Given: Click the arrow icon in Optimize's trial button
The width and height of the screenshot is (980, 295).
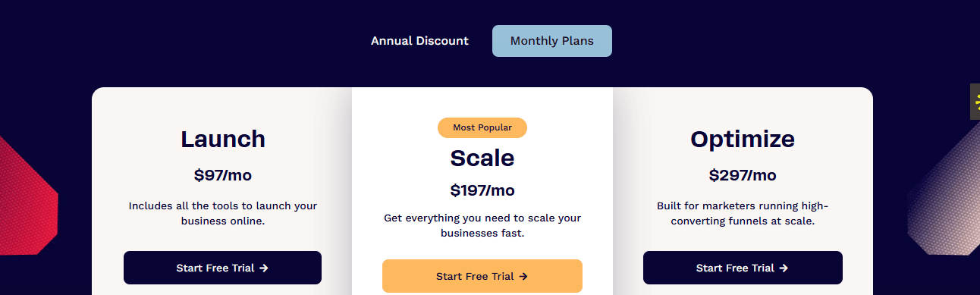Looking at the screenshot, I should coord(784,268).
